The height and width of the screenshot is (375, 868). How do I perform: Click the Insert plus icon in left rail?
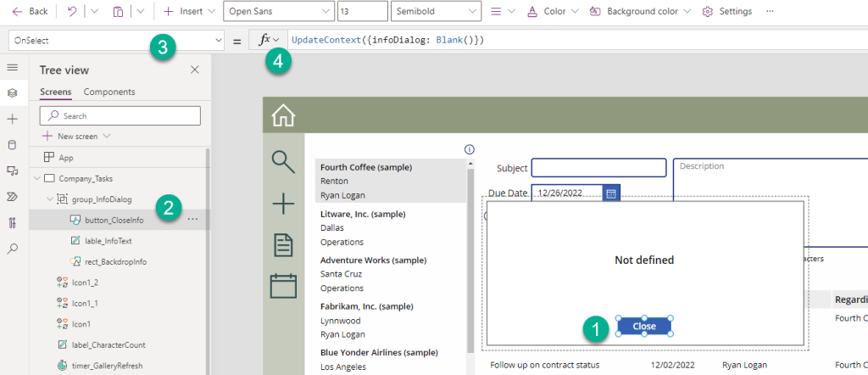point(12,119)
